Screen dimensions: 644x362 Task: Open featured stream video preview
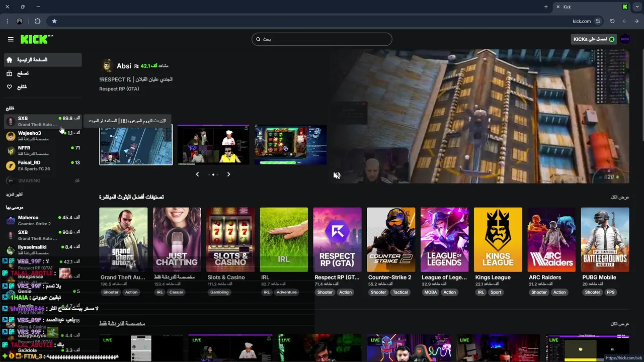478,116
